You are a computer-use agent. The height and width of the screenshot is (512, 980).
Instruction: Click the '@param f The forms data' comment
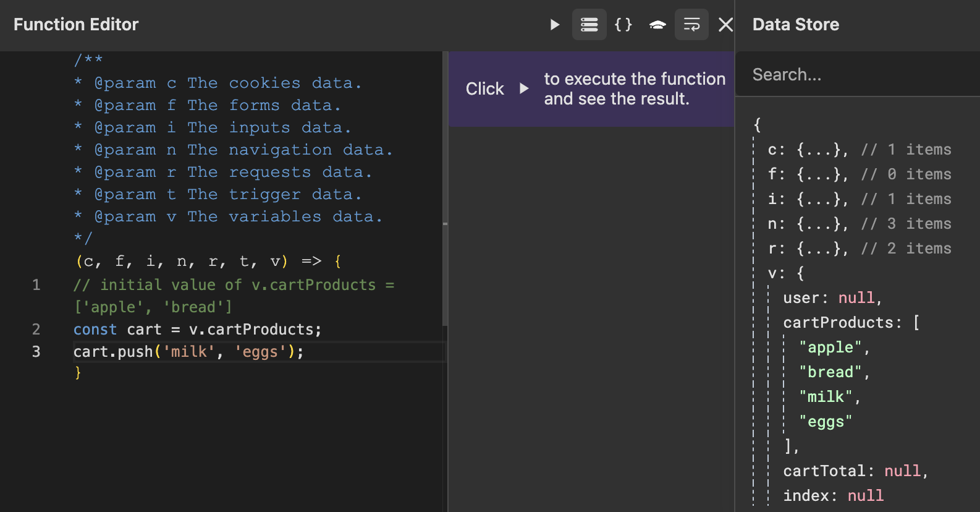coord(208,105)
